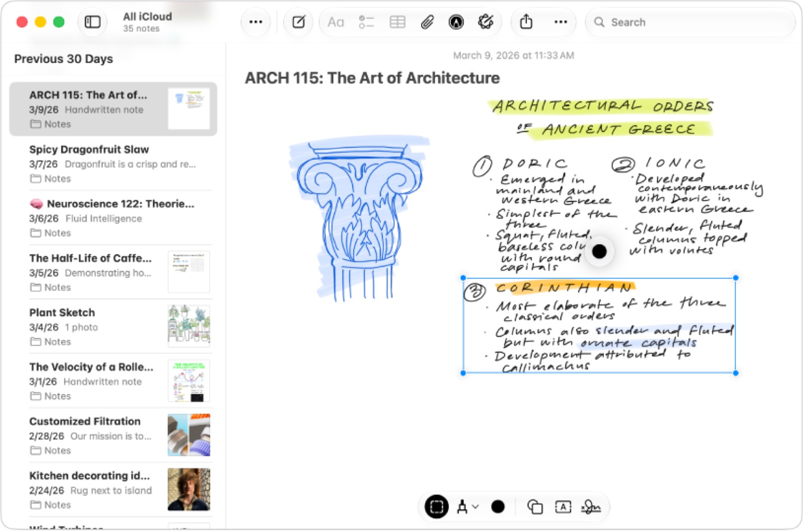Open the Spicy Dragonfruit Slaw note
803x532 pixels.
click(113, 163)
